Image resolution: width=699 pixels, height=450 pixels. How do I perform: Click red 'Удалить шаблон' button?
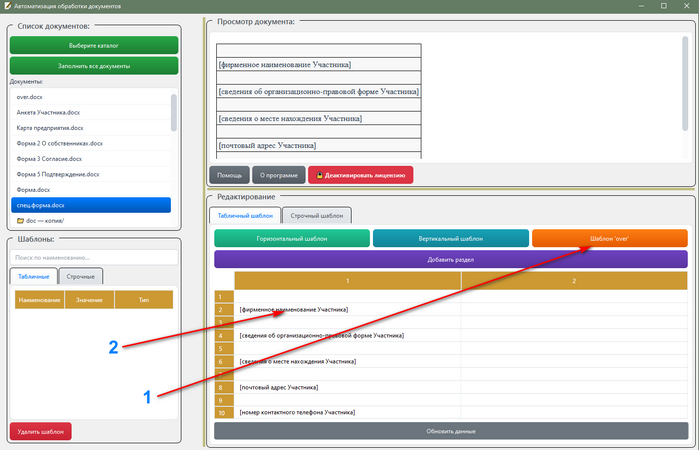(x=41, y=431)
